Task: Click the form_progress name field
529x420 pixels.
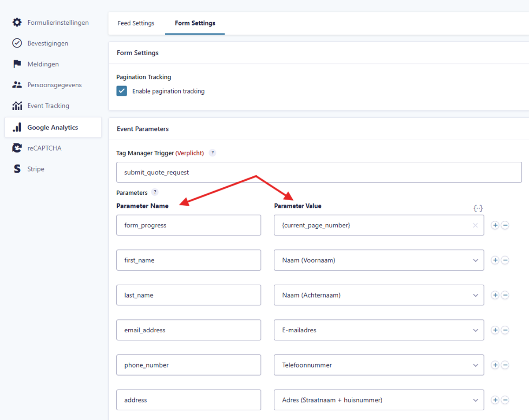Action: pos(189,225)
